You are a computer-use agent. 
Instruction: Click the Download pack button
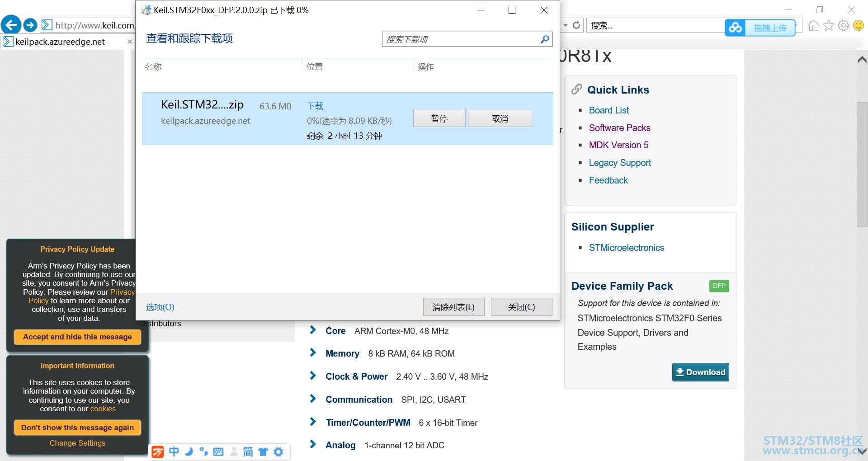700,372
